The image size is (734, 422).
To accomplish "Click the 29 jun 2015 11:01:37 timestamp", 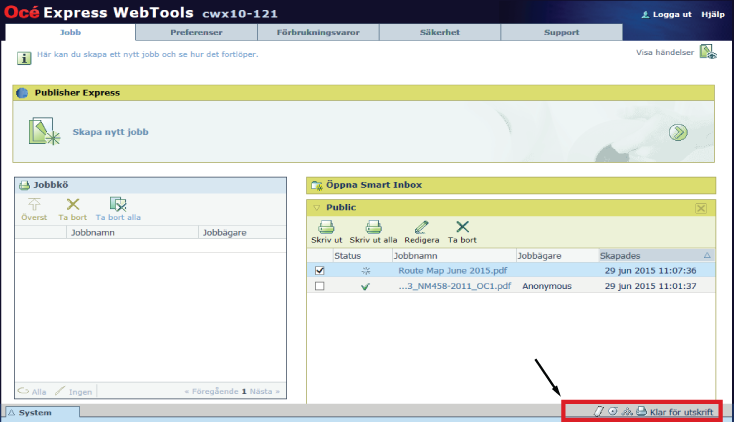I will 650,286.
